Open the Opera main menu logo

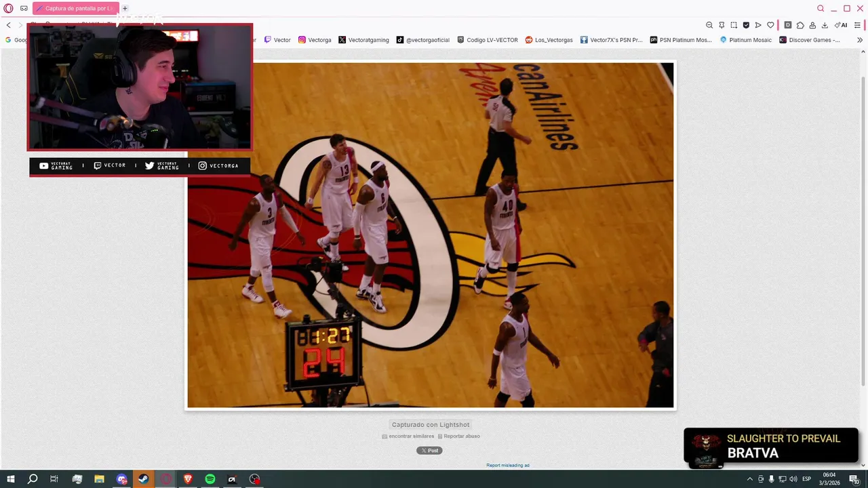(x=8, y=8)
